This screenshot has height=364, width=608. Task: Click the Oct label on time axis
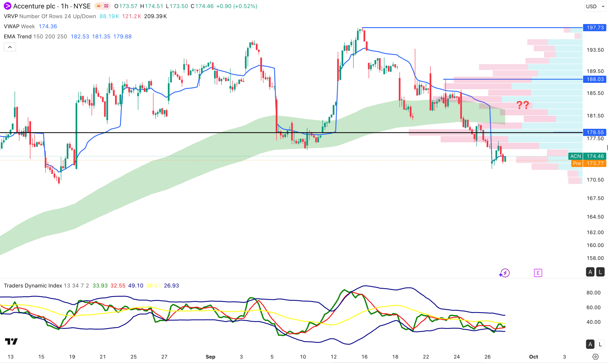(x=534, y=357)
